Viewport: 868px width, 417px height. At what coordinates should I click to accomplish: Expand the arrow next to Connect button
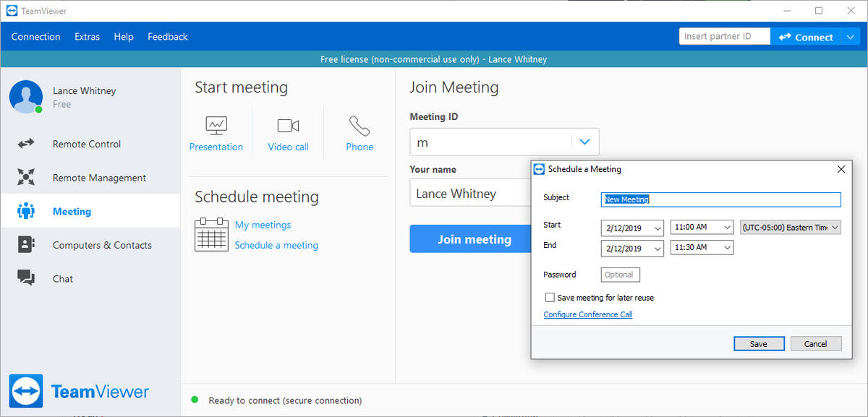850,37
